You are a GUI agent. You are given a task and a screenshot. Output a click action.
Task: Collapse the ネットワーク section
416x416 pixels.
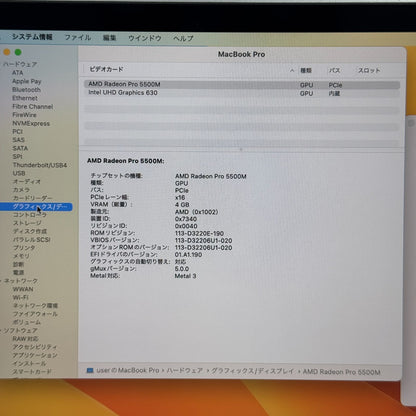(x=1, y=281)
